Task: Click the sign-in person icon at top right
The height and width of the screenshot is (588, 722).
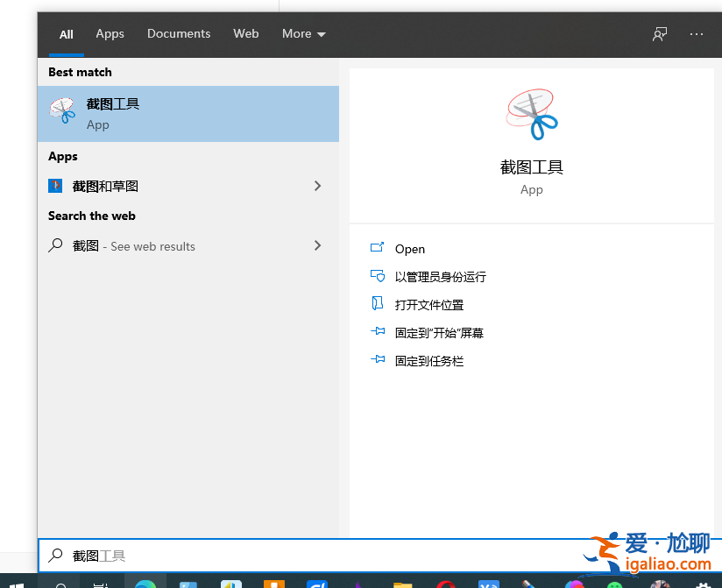Action: (x=659, y=33)
